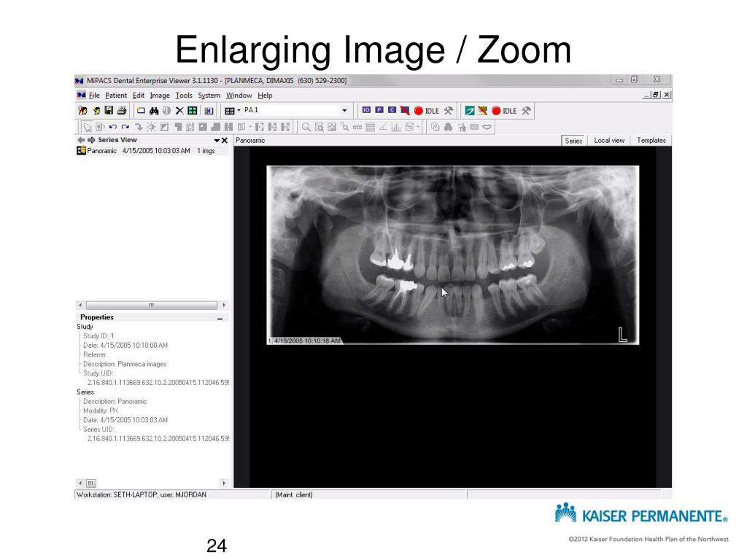Click 'Description: Panoramic' property
The image size is (747, 560).
pos(115,402)
